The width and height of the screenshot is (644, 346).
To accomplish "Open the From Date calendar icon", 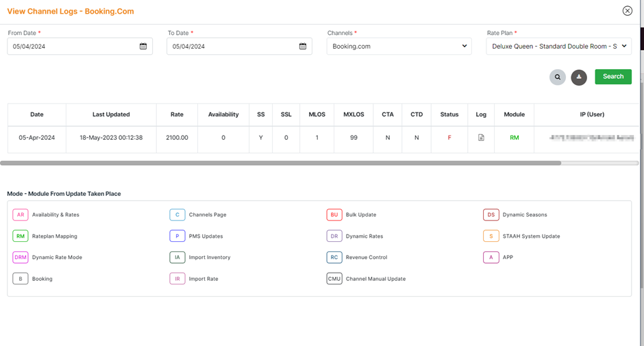I will (x=143, y=47).
